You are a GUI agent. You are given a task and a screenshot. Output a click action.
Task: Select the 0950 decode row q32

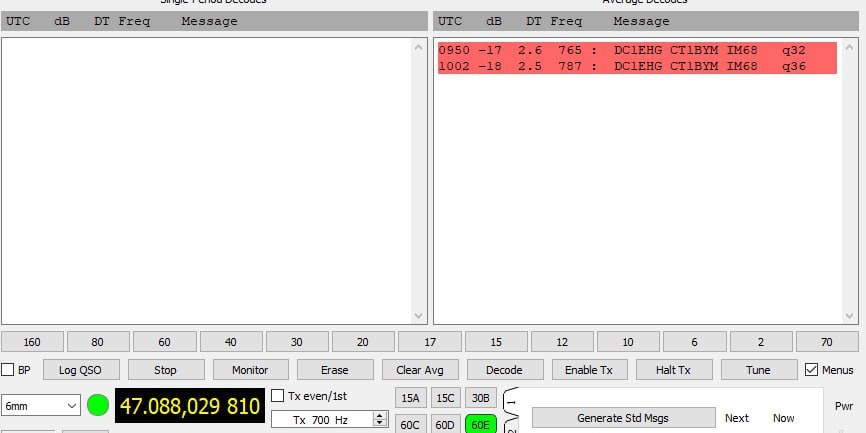click(637, 50)
